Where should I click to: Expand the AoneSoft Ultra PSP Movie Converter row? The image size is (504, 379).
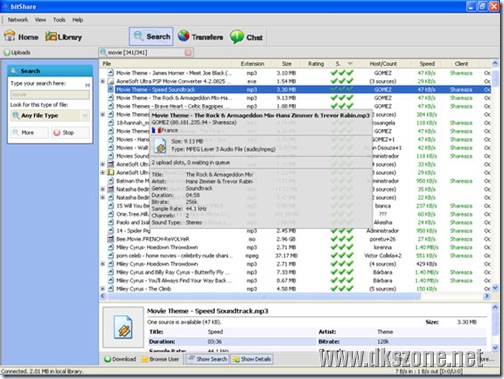pyautogui.click(x=103, y=81)
